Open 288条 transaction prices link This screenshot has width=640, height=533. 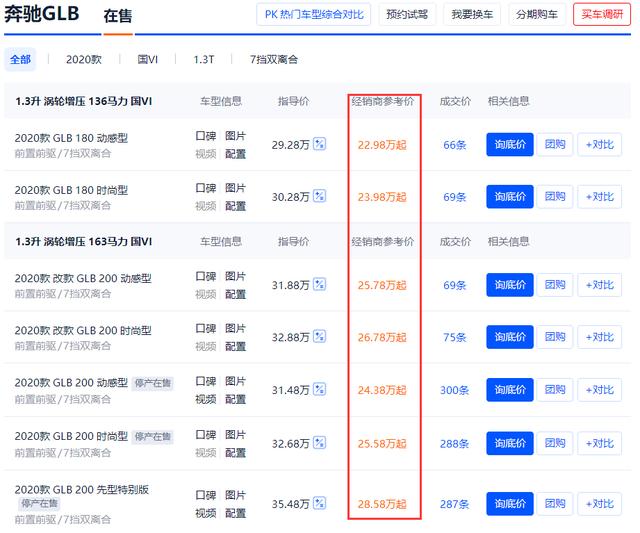click(x=454, y=444)
